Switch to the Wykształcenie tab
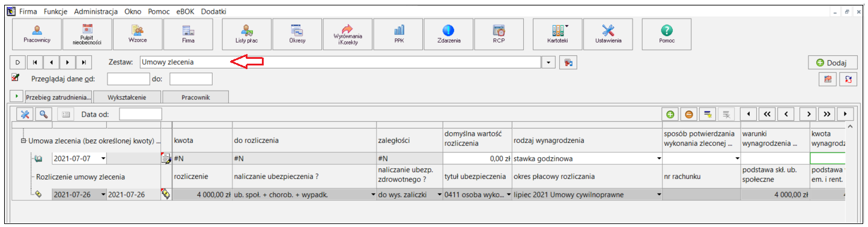The height and width of the screenshot is (227, 868). tap(126, 97)
